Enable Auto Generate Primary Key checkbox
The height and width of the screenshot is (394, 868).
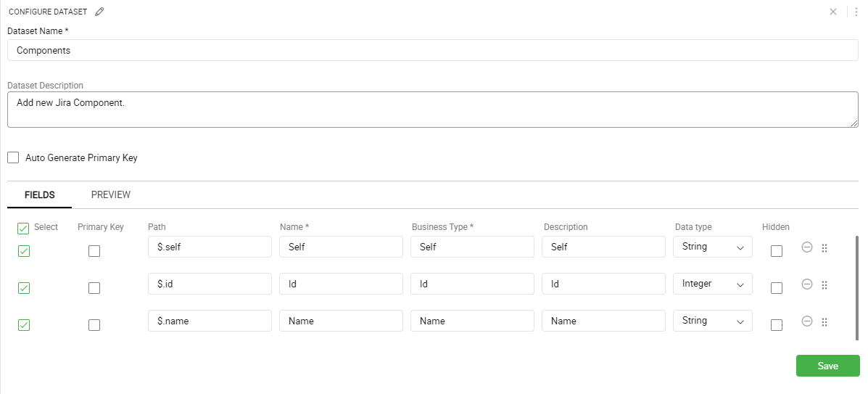click(13, 158)
